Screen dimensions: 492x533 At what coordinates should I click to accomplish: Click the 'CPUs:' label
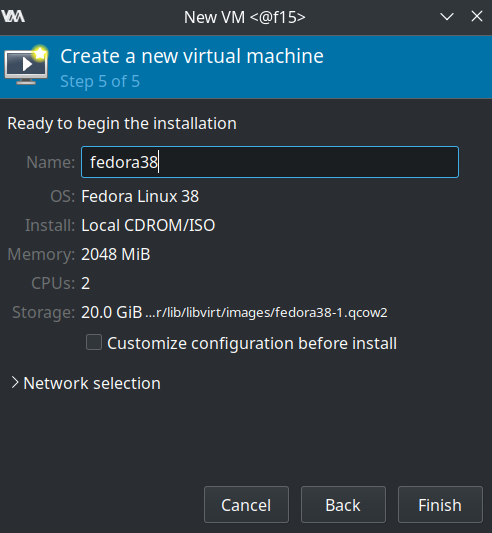[53, 283]
